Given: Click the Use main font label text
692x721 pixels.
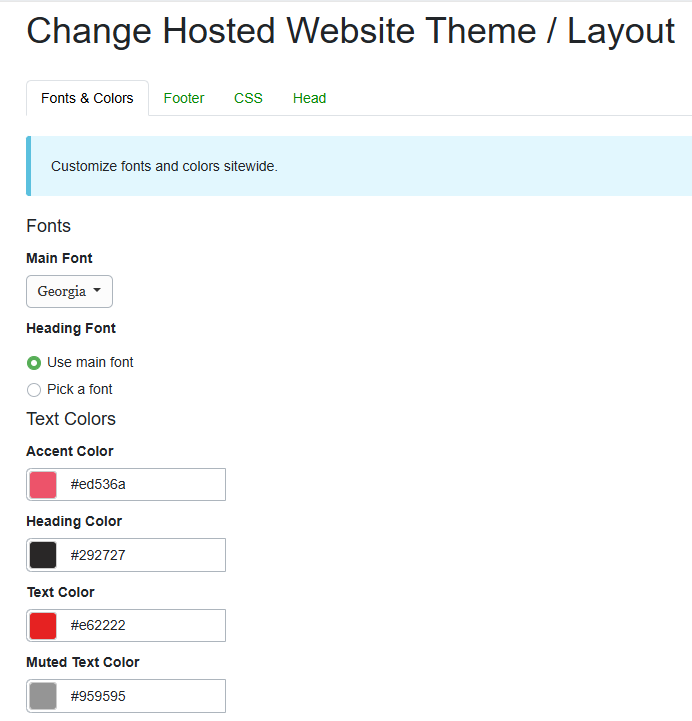Looking at the screenshot, I should [x=90, y=362].
